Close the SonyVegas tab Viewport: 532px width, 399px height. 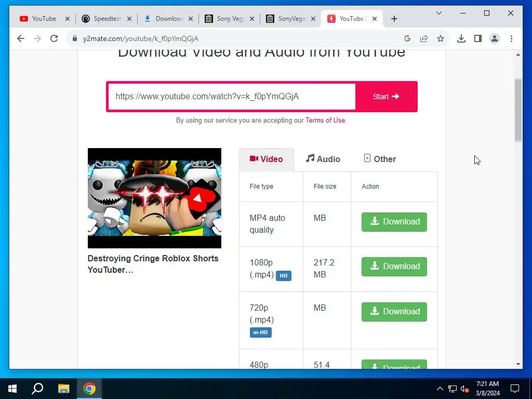pyautogui.click(x=313, y=19)
